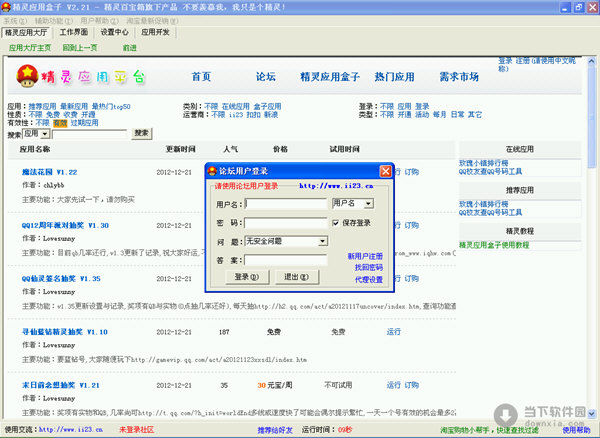Viewport: 600px width, 438px height.
Task: Open the 末日前念想抽奖 V1.21 entry
Action: (60, 385)
